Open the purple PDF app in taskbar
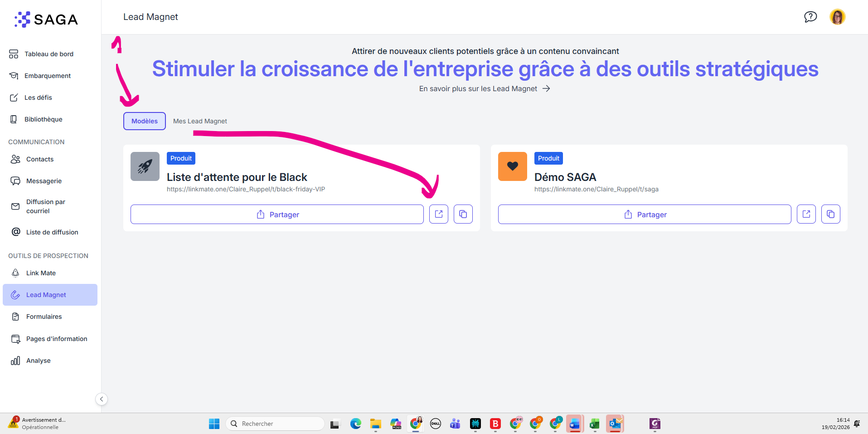868x434 pixels. (x=655, y=424)
